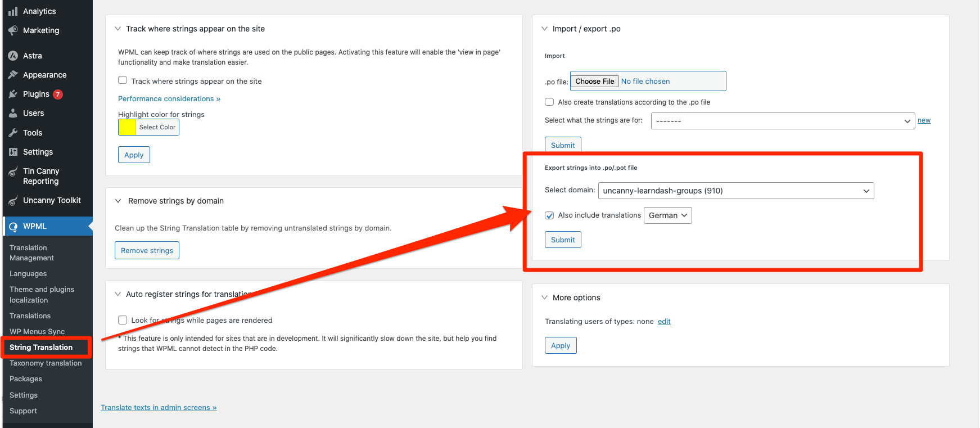Screen dimensions: 980x428
Task: Click the Users person icon
Action: tap(13, 113)
